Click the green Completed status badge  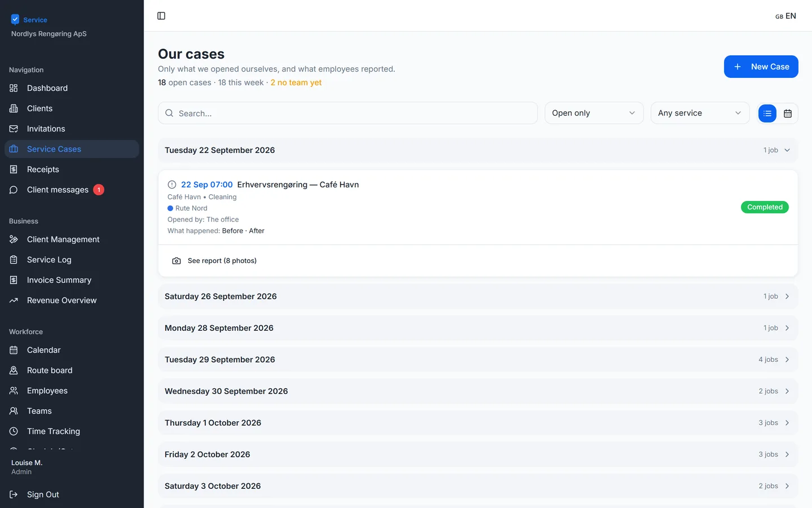click(765, 207)
